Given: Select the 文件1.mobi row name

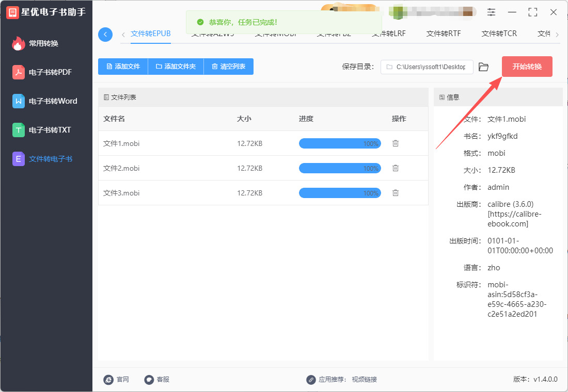Looking at the screenshot, I should 121,143.
